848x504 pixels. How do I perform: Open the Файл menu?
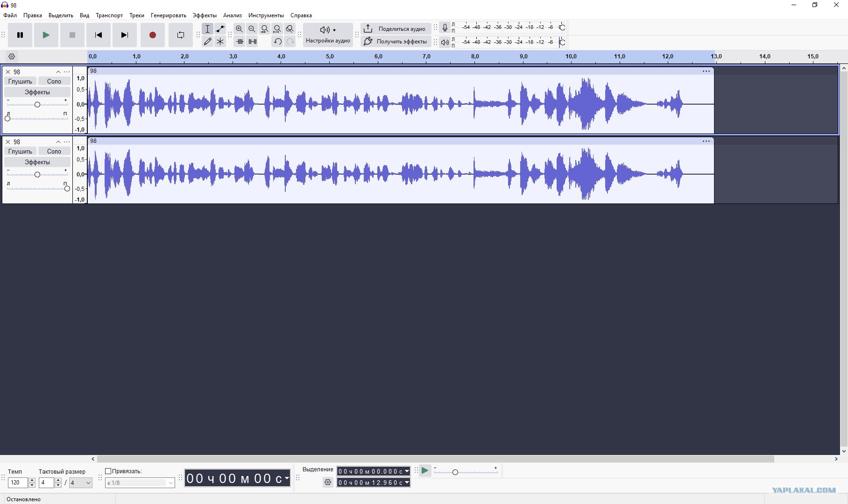(x=10, y=15)
